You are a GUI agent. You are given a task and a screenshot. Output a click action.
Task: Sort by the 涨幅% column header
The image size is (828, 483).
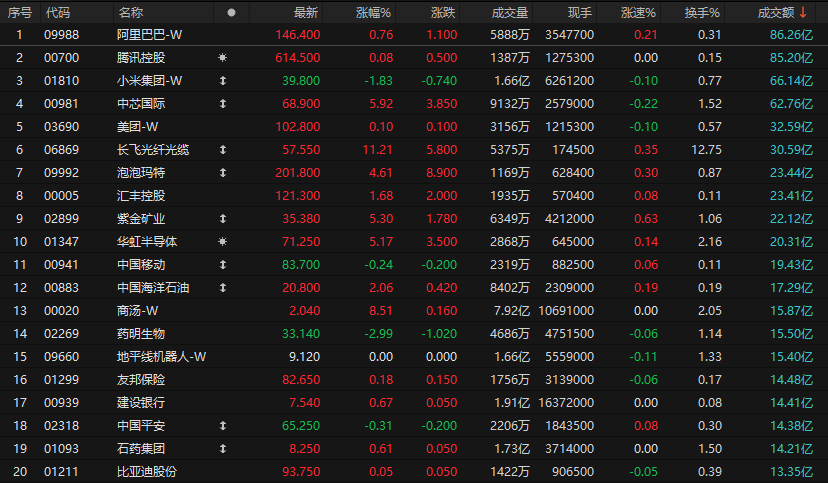[373, 13]
